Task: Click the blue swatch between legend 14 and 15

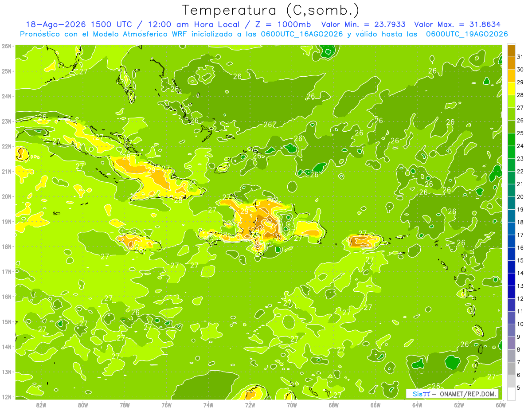Action: coord(511,267)
